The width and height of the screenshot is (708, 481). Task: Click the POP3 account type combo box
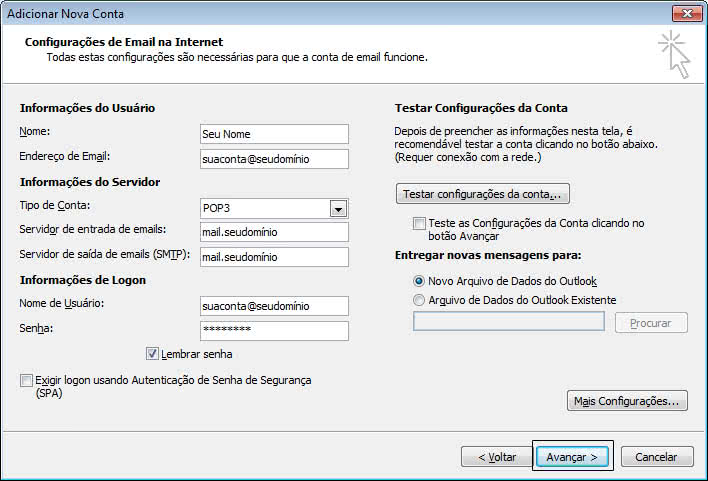point(274,209)
